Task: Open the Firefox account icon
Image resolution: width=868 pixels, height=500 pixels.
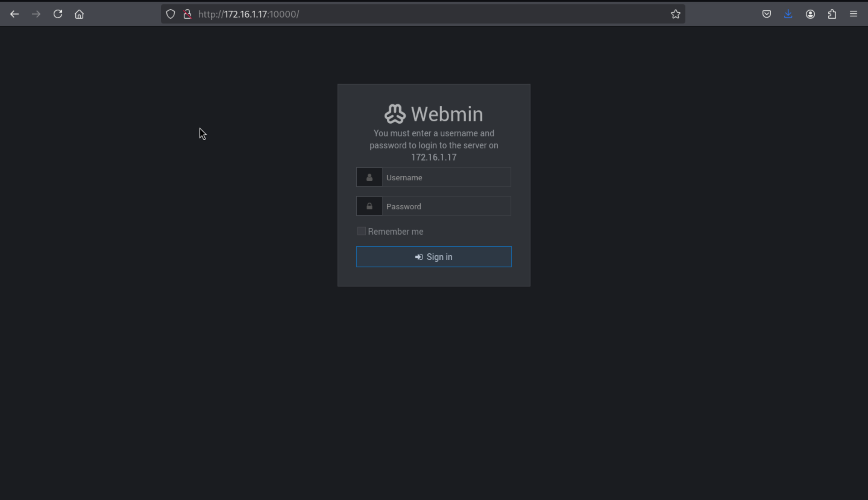Action: click(x=810, y=14)
